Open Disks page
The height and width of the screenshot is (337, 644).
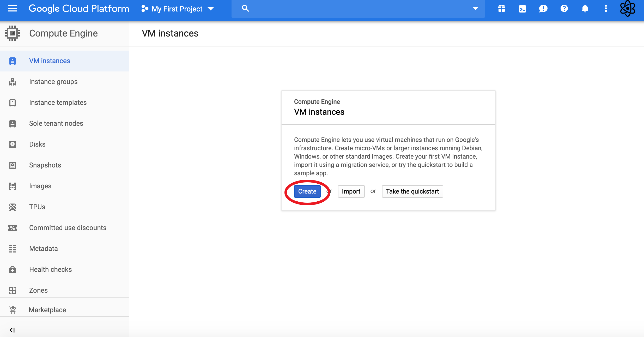click(64, 144)
